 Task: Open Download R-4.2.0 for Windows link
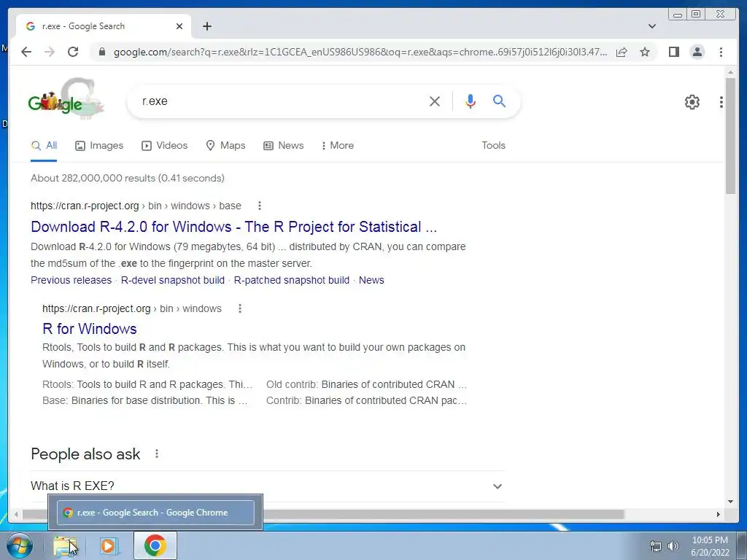233,227
